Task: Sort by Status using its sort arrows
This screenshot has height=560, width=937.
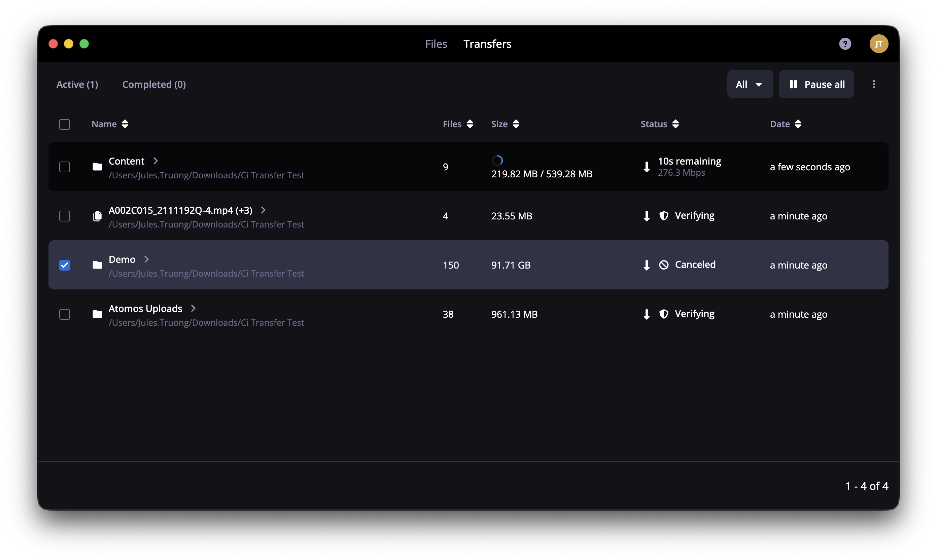Action: (675, 124)
